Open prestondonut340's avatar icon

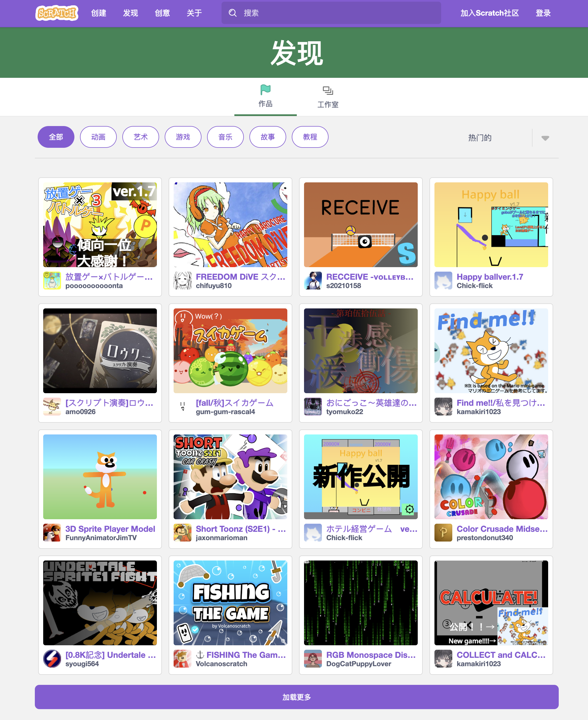click(443, 533)
